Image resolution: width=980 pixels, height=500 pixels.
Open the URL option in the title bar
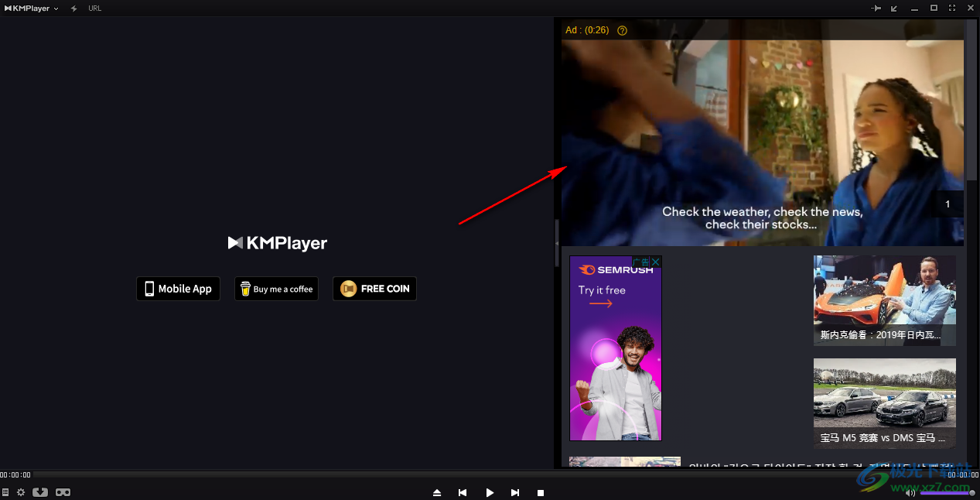(x=94, y=8)
